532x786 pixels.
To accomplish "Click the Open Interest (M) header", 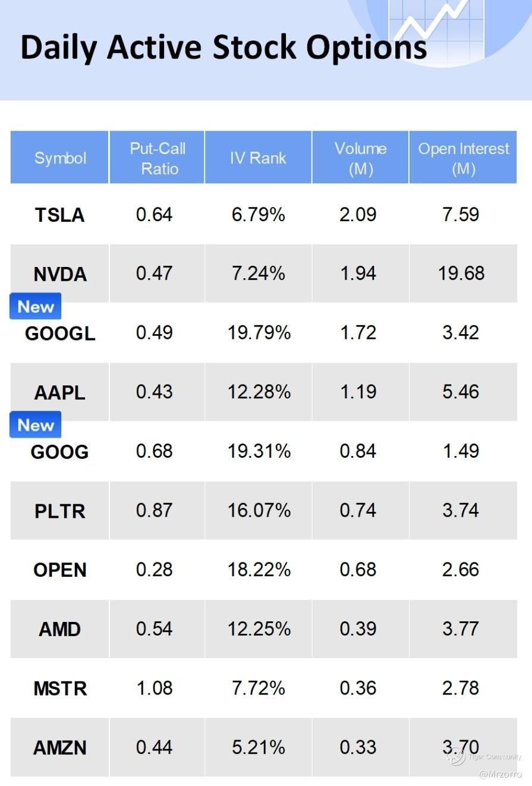I will click(463, 158).
